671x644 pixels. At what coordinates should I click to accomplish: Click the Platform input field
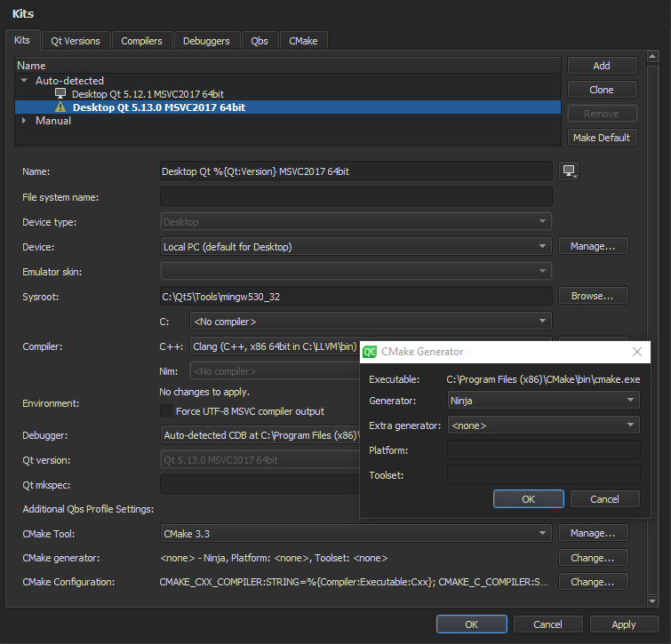[543, 450]
